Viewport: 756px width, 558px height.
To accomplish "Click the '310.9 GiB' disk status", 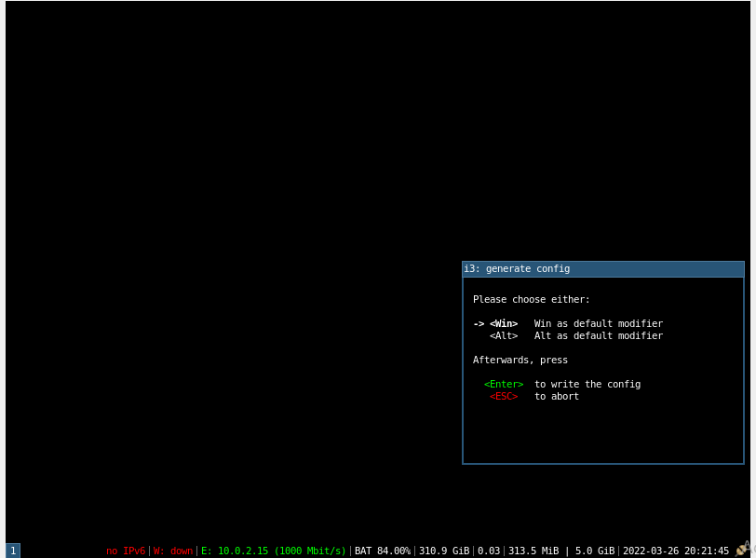I will coord(443,551).
